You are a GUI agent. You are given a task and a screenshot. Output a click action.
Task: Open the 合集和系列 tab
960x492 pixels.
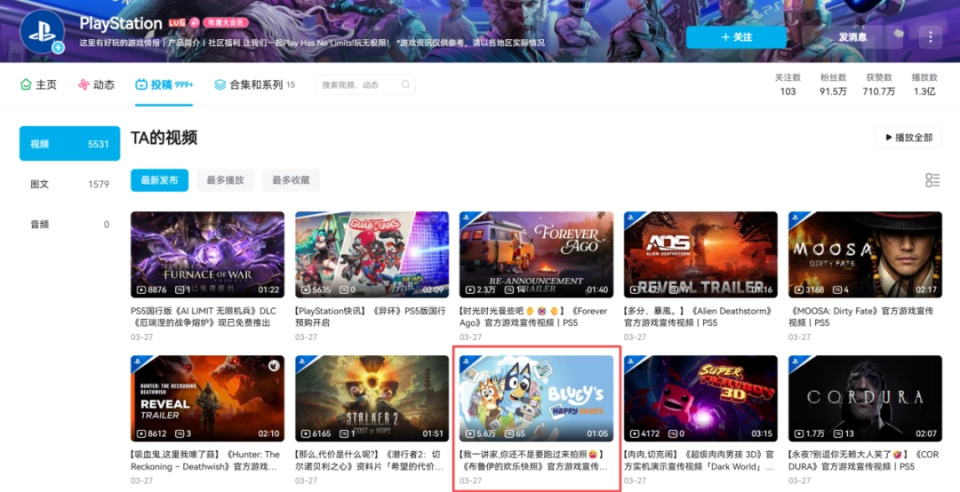click(x=254, y=85)
